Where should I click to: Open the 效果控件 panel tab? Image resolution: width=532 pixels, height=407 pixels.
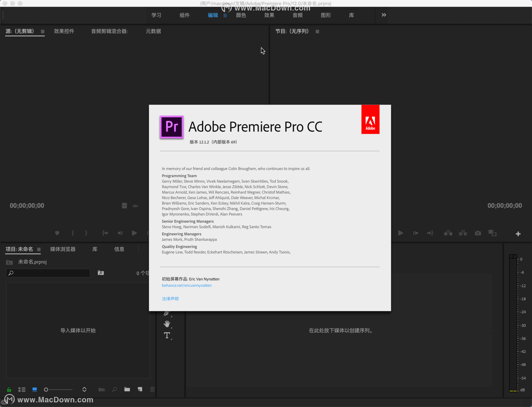[x=64, y=31]
